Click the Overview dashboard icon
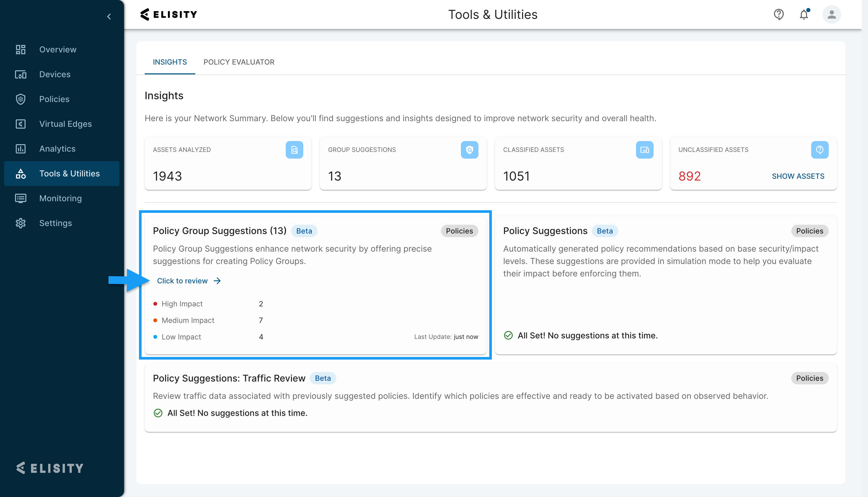868x497 pixels. click(x=20, y=50)
